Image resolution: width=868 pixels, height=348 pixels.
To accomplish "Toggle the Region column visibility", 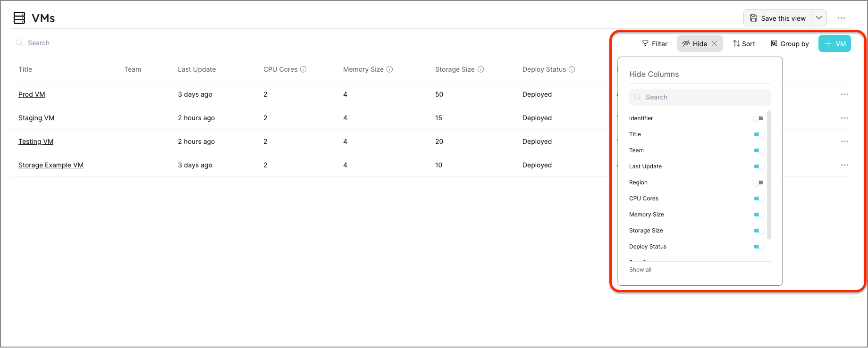I will click(758, 182).
